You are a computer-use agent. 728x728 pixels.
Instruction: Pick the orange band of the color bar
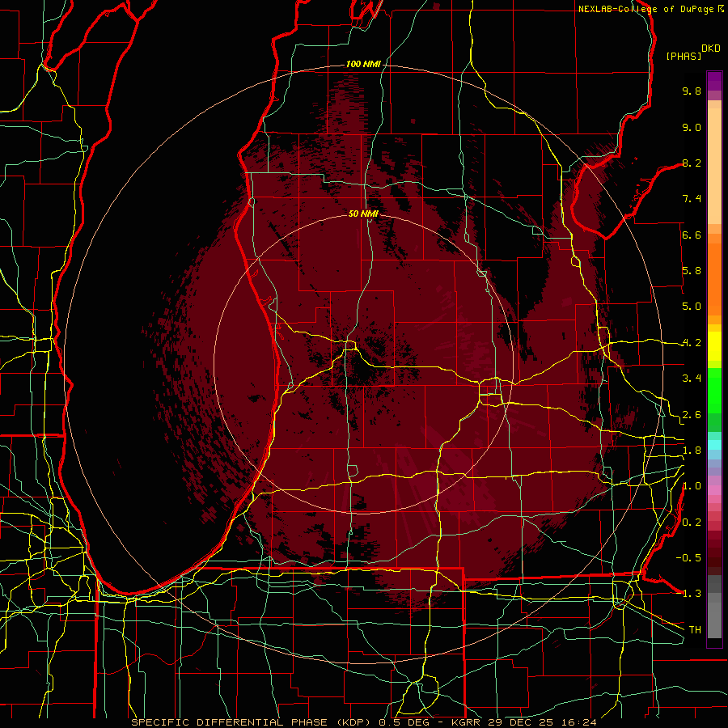click(714, 278)
